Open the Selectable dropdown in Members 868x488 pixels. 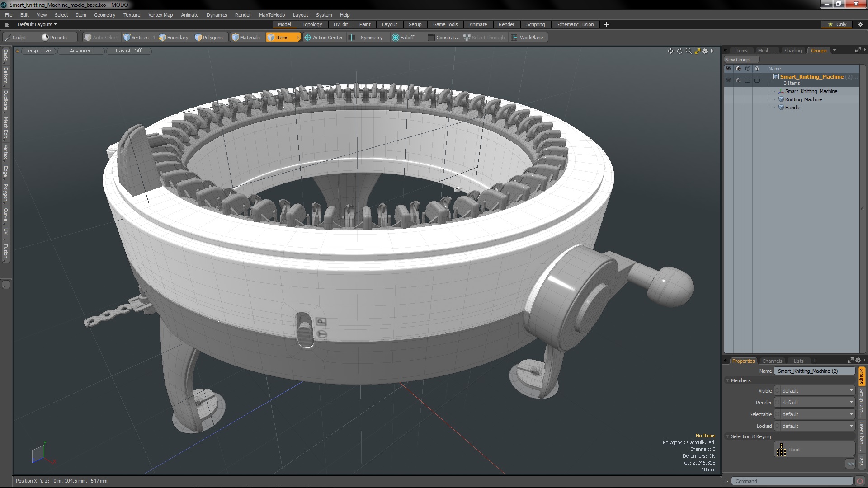814,414
